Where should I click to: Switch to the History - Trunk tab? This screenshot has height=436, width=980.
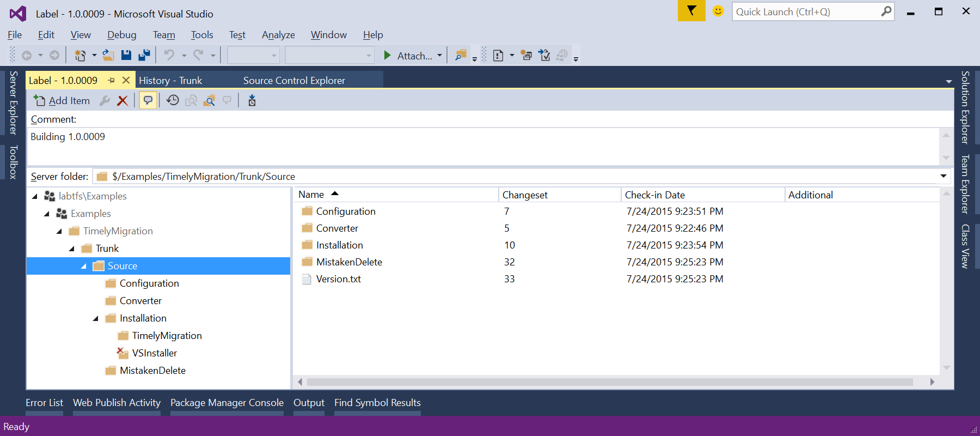(x=170, y=80)
